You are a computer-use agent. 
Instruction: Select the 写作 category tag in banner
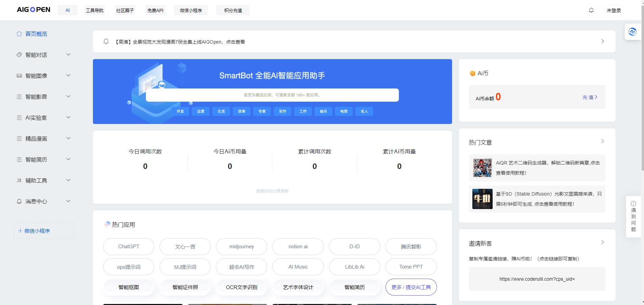click(282, 111)
